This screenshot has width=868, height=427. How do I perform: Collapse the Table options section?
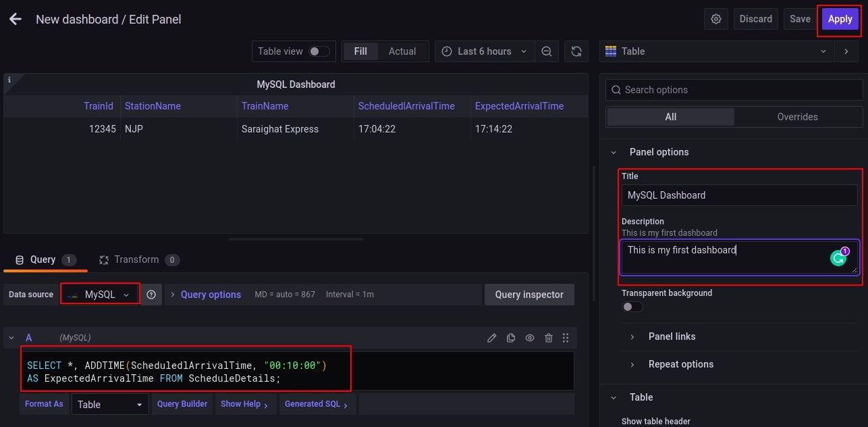click(614, 397)
